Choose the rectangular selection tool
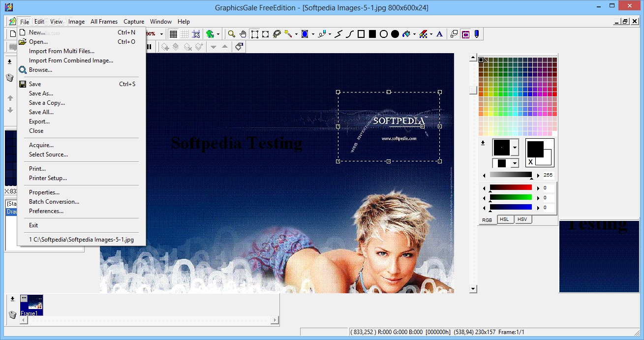This screenshot has width=644, height=340. pyautogui.click(x=255, y=34)
